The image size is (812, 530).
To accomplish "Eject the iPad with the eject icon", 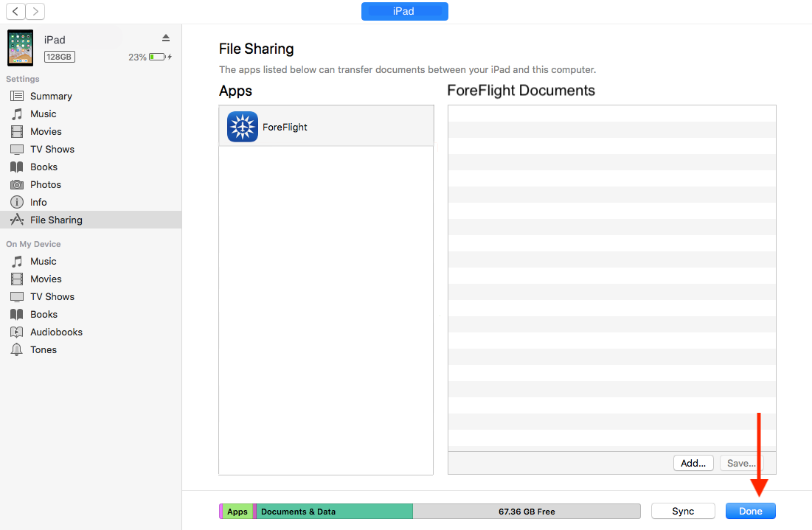I will click(x=166, y=38).
